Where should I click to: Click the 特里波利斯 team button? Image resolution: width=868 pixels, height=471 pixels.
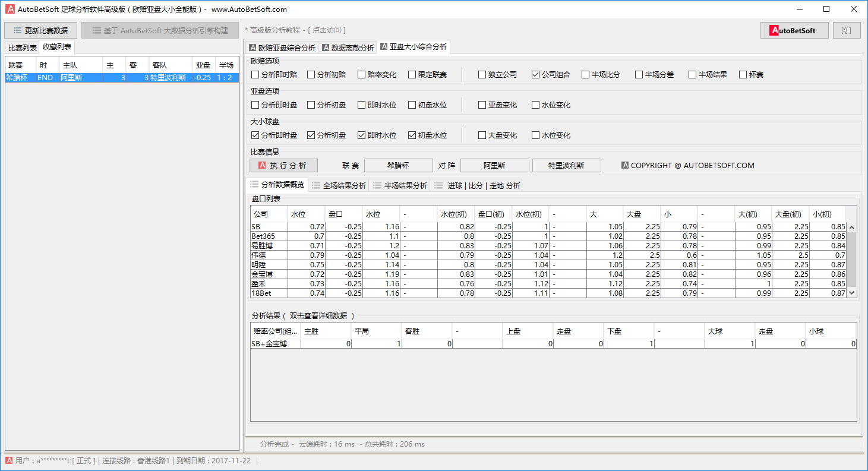pyautogui.click(x=567, y=166)
